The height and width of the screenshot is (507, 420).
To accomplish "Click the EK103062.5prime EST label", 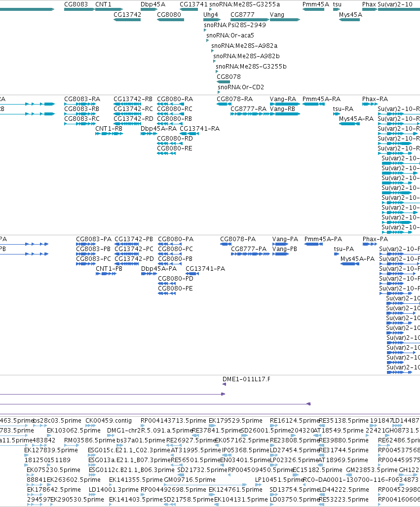I will 74,431.
